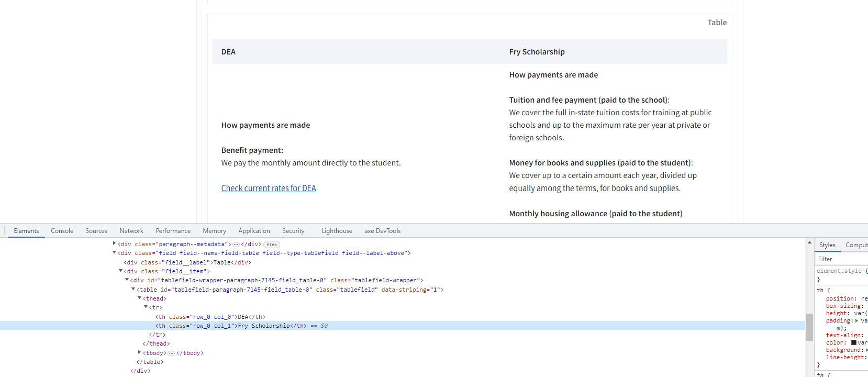Click the Table field label on the page

(x=717, y=23)
